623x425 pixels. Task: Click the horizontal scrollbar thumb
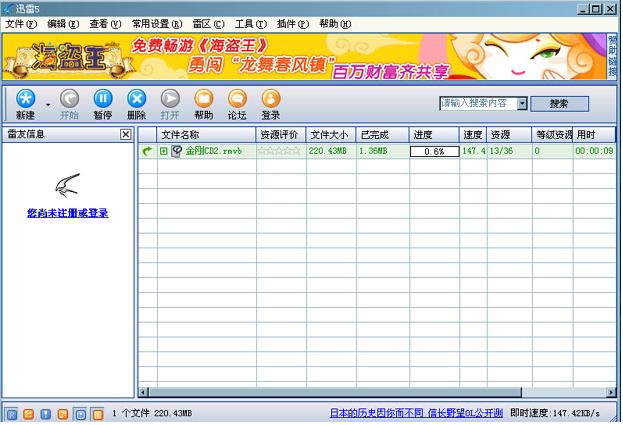pyautogui.click(x=335, y=393)
